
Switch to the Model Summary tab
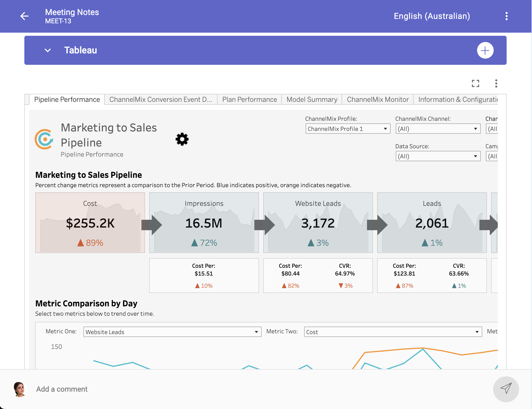[x=312, y=100]
